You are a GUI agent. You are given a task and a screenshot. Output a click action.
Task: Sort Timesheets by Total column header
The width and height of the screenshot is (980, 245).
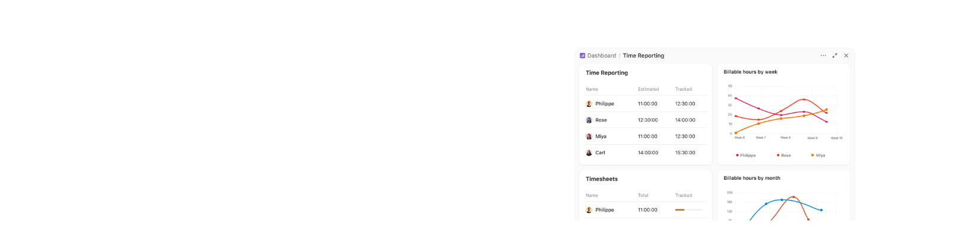click(x=643, y=196)
